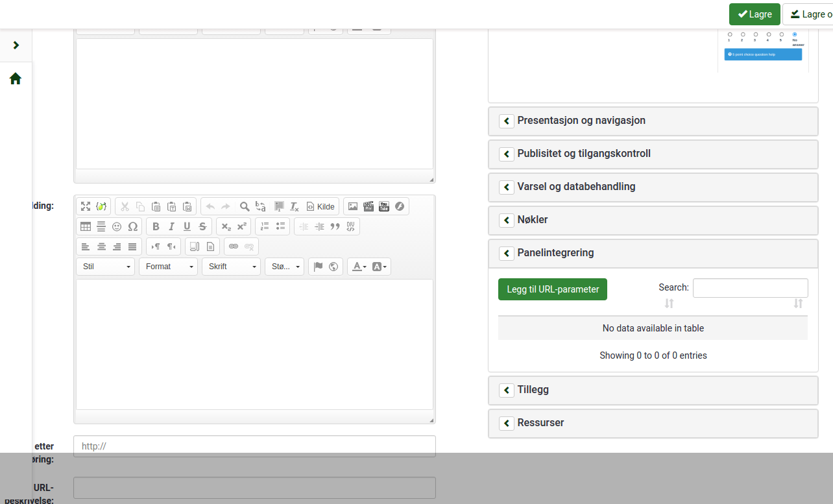Open the text color picker
The width and height of the screenshot is (833, 504).
(x=357, y=267)
